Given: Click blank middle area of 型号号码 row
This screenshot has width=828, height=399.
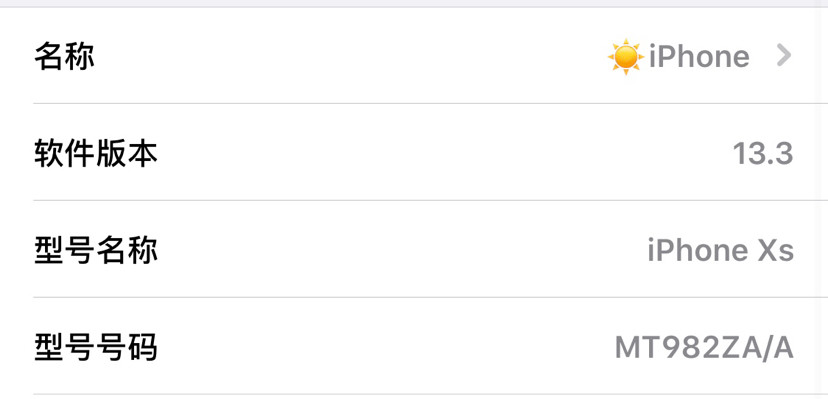Looking at the screenshot, I should tap(385, 347).
